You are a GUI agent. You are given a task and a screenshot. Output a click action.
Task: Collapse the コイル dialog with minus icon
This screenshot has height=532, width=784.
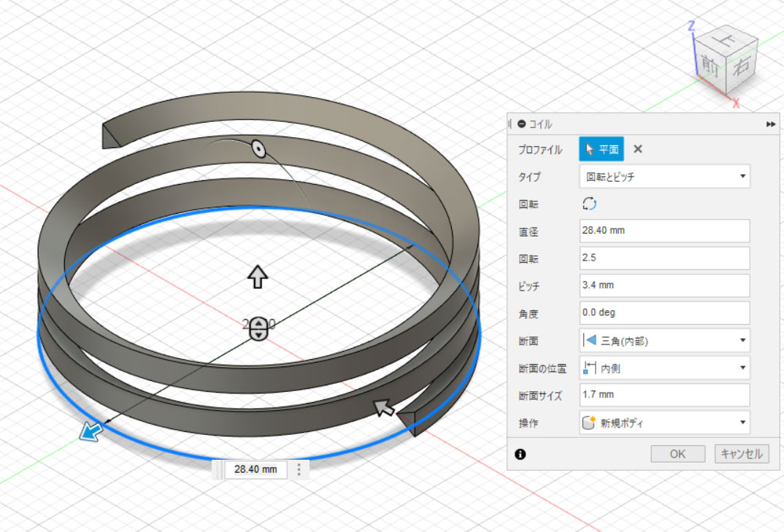pyautogui.click(x=521, y=124)
